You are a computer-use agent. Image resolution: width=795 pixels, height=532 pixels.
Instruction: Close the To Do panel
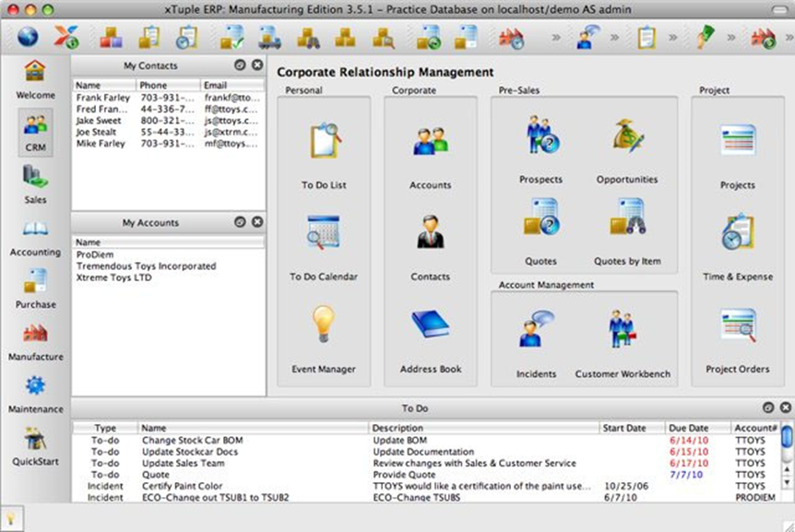coord(786,408)
